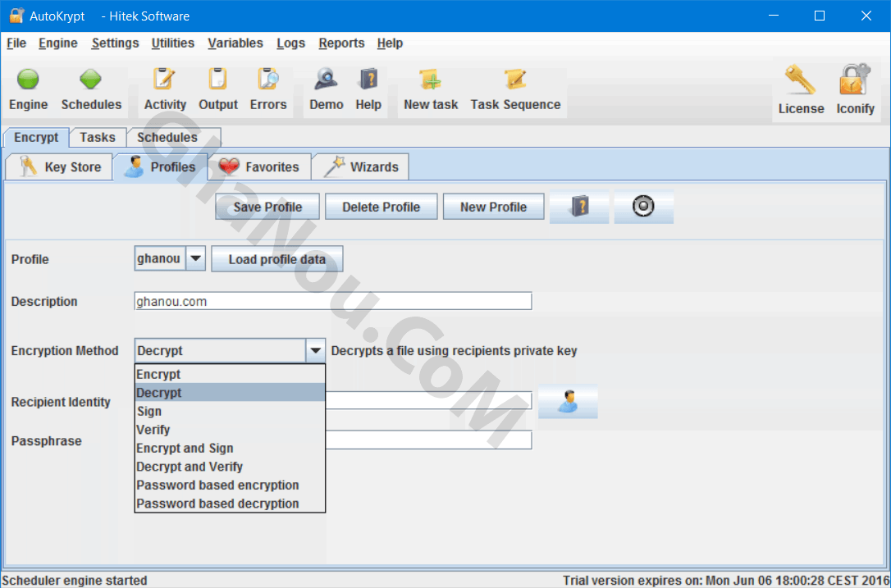Open the Key Store tab

(59, 167)
